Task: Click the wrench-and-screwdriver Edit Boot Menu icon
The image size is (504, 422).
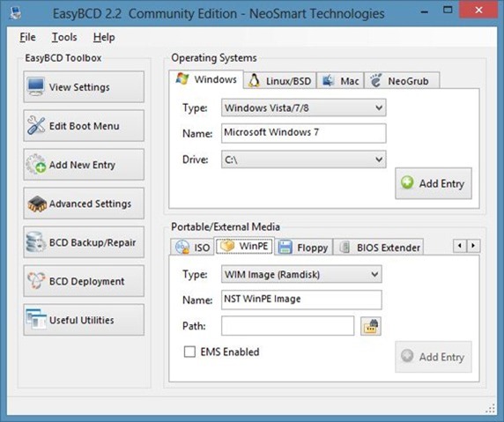Action: (x=36, y=125)
